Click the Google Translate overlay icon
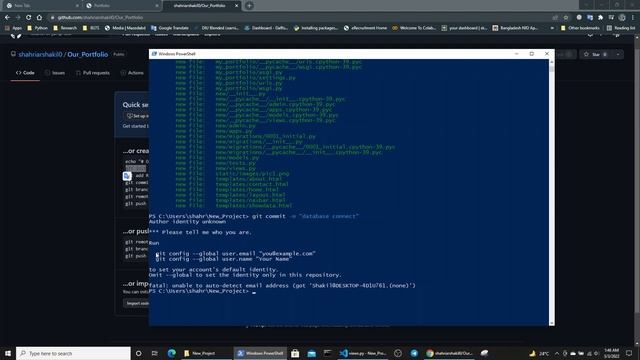 [x=127, y=176]
